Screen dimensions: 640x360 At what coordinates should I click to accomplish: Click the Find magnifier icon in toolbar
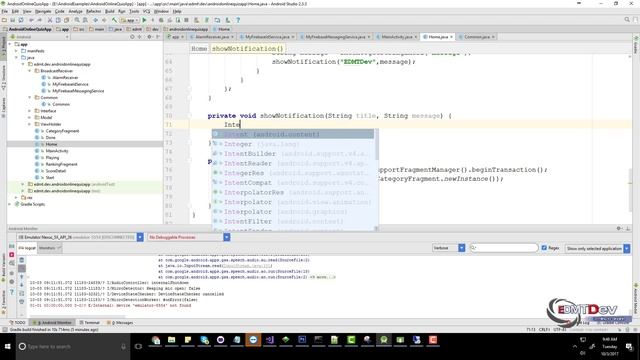[x=77, y=20]
